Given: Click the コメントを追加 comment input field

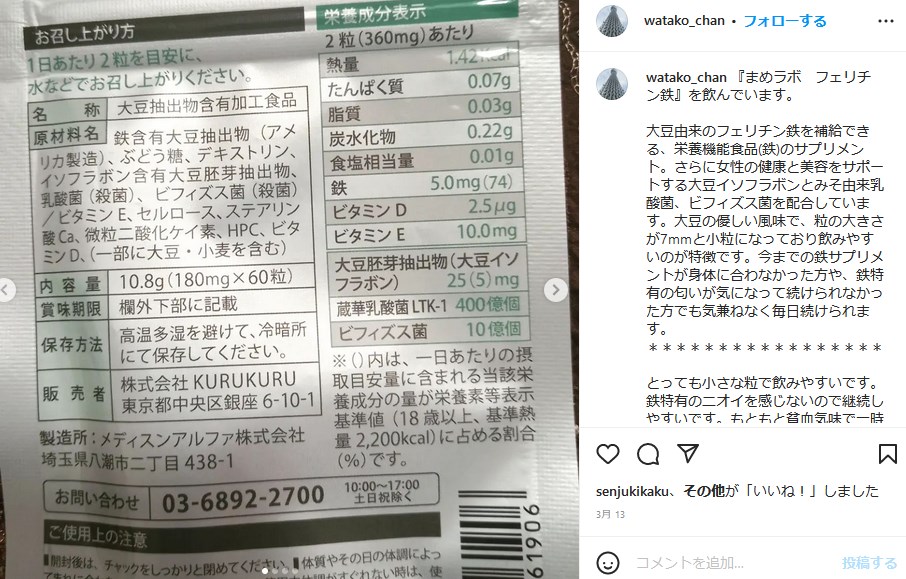Looking at the screenshot, I should 734,563.
